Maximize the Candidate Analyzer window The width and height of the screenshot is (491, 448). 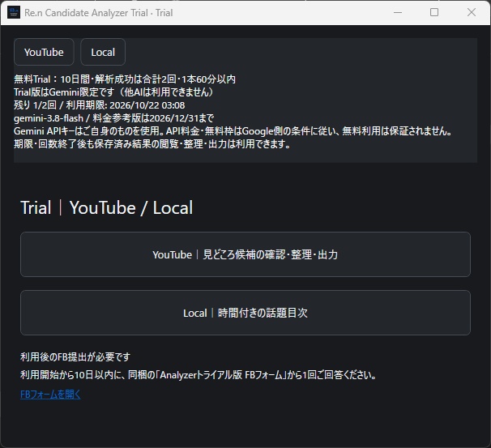pyautogui.click(x=434, y=12)
